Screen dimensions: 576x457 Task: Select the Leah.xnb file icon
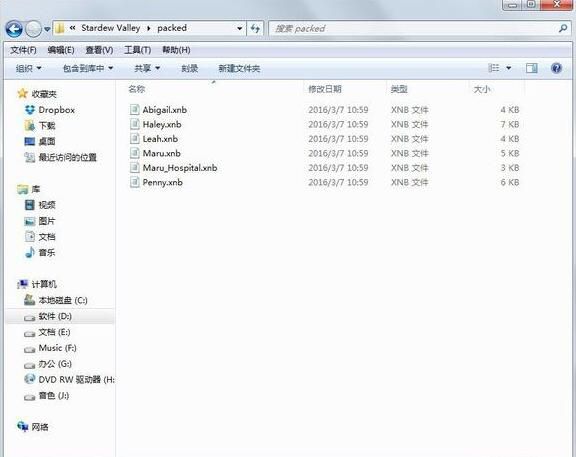pyautogui.click(x=135, y=138)
